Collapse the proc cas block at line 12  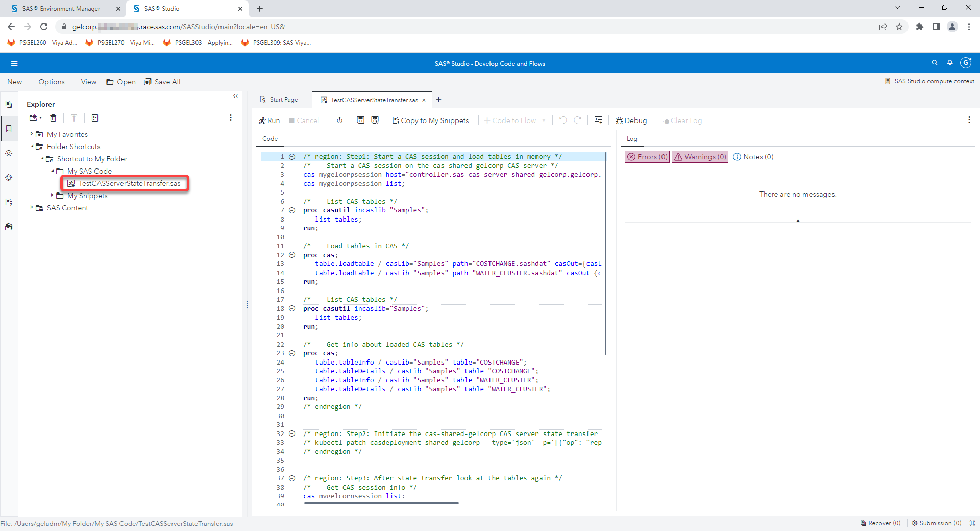[x=292, y=255]
